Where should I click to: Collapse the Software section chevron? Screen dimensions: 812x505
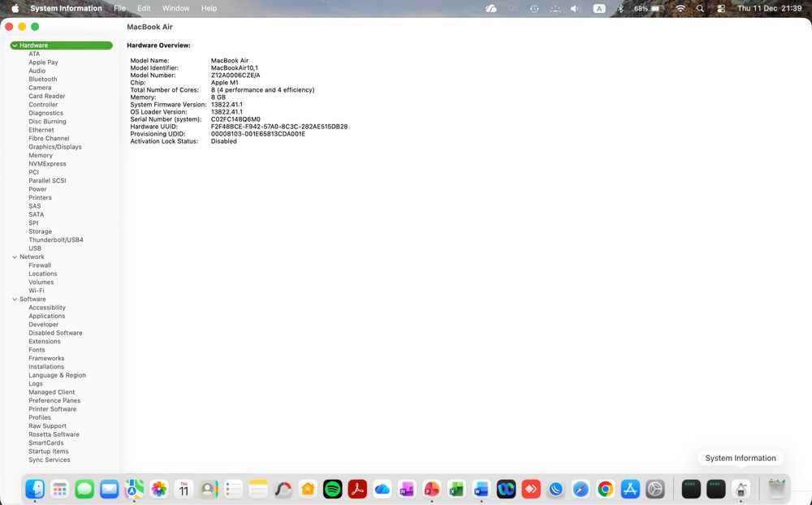coord(15,300)
